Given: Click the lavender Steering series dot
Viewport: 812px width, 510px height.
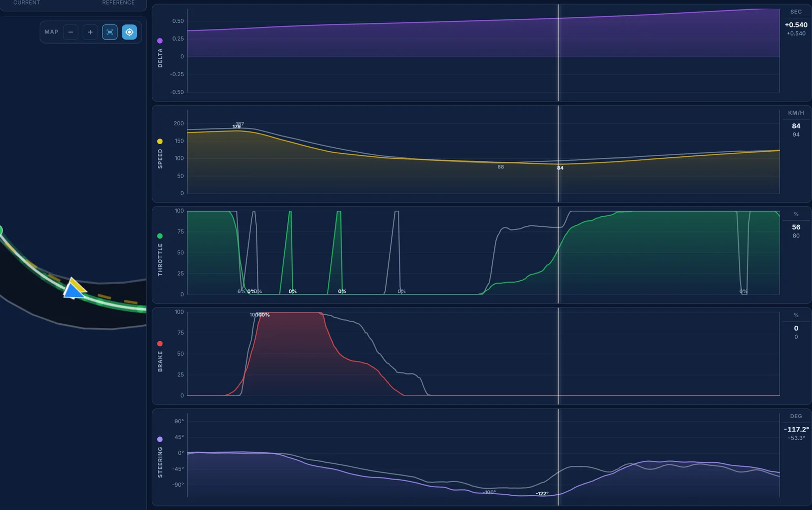Looking at the screenshot, I should pos(160,439).
